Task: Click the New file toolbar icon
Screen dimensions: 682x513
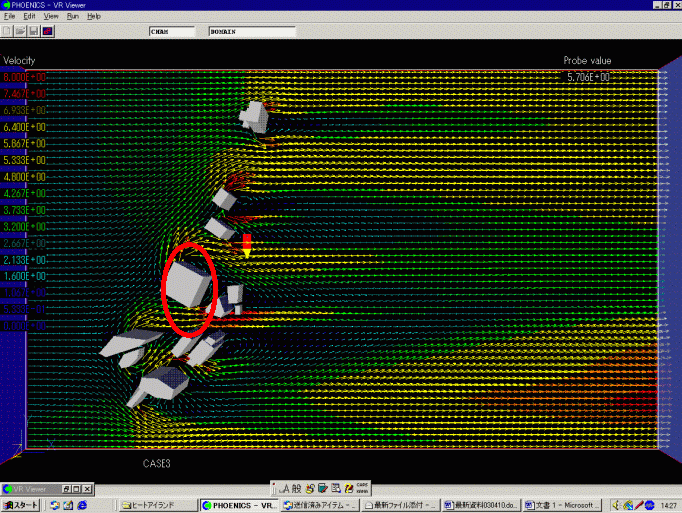Action: click(8, 31)
